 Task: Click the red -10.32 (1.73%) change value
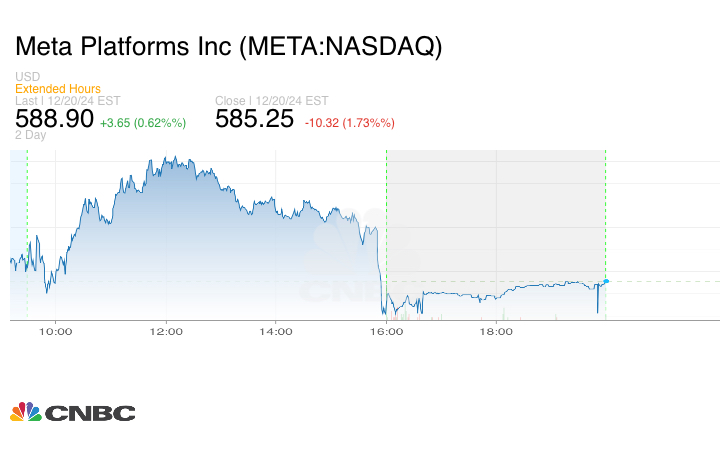click(x=349, y=122)
